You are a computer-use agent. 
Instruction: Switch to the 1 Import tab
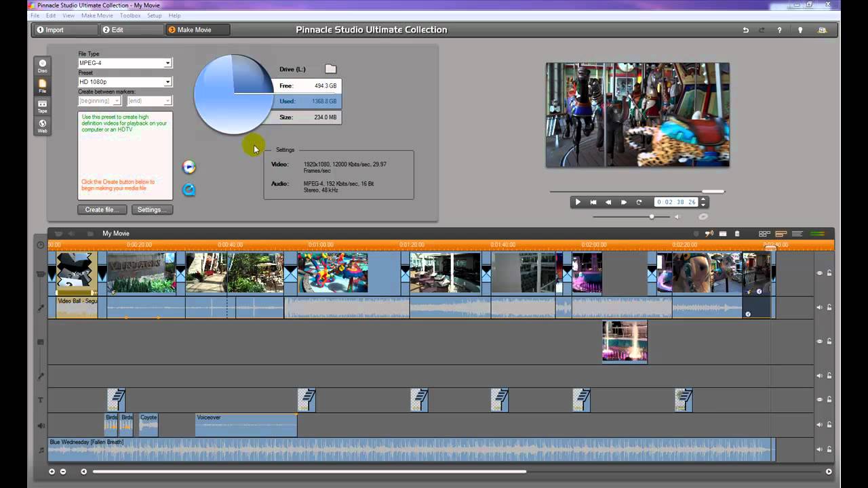[x=65, y=30]
